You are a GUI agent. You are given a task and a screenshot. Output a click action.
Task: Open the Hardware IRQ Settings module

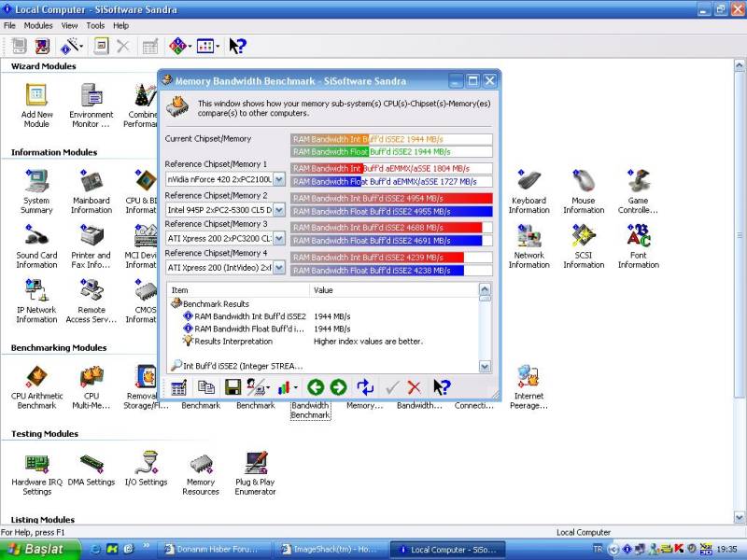coord(36,473)
